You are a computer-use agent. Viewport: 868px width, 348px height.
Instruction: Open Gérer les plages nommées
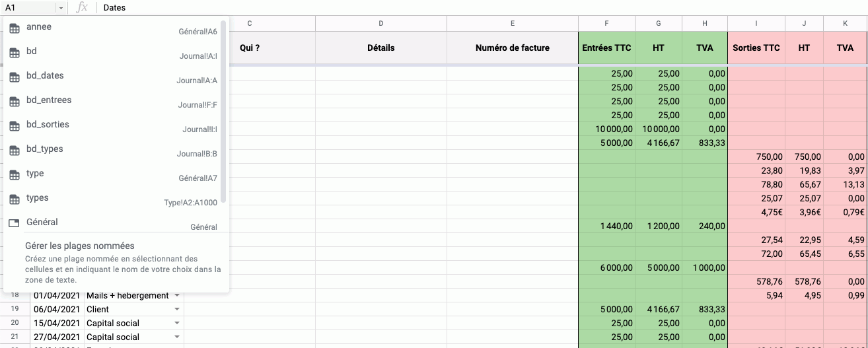click(80, 246)
